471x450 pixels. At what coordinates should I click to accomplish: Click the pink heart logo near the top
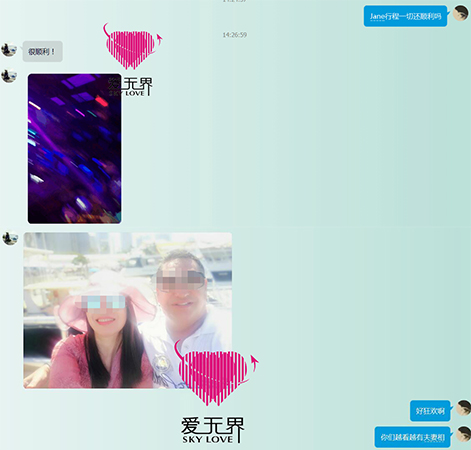click(132, 46)
